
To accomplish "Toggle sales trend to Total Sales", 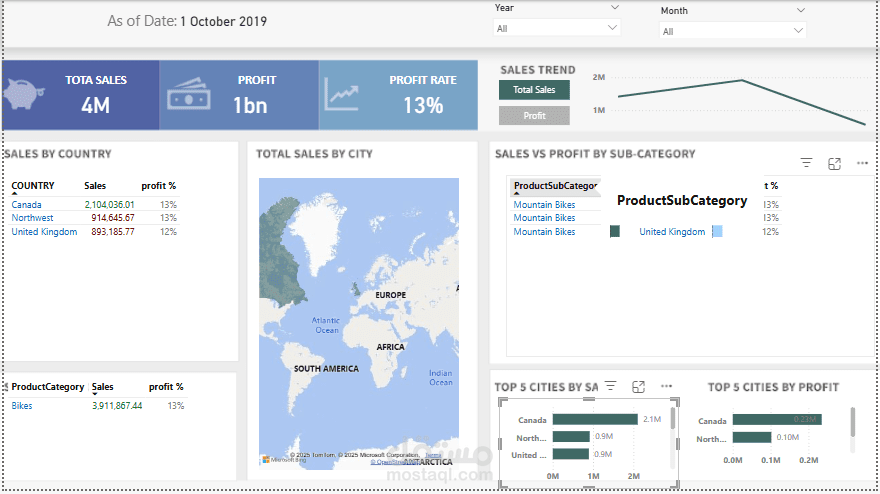I will (534, 90).
